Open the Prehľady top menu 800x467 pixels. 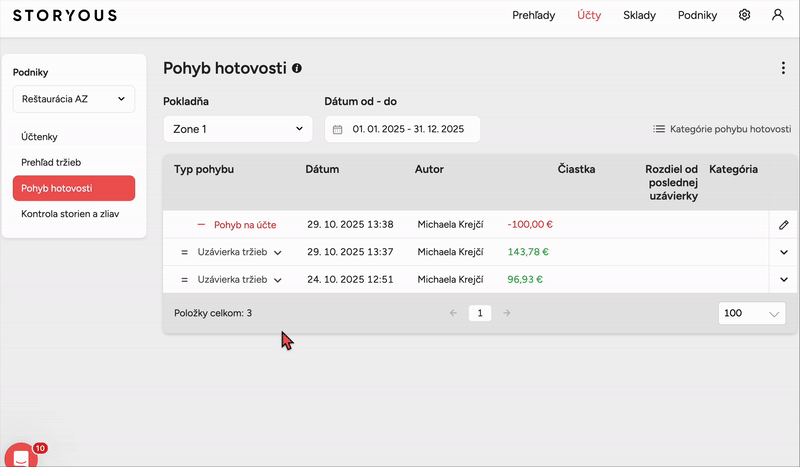532,15
